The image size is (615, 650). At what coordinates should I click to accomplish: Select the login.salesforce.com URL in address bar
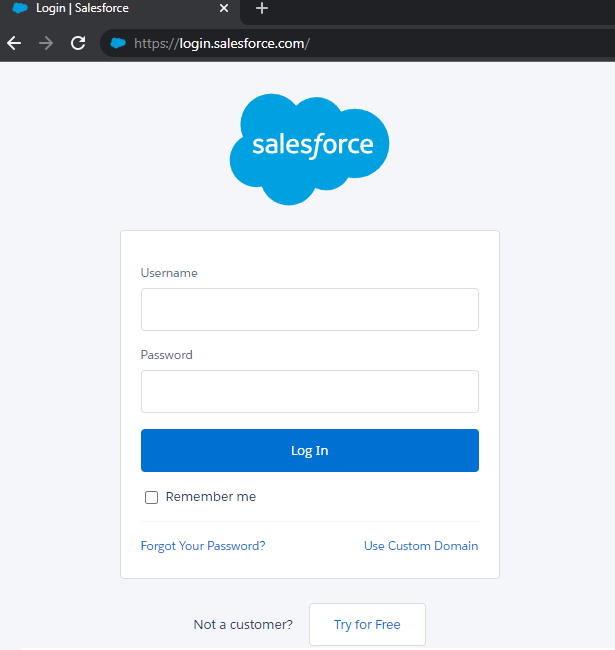(x=240, y=43)
